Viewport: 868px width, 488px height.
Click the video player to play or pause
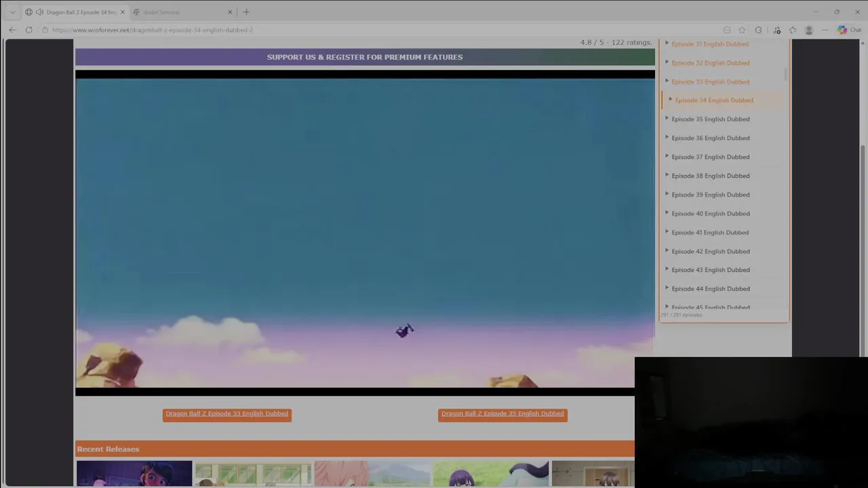(365, 232)
